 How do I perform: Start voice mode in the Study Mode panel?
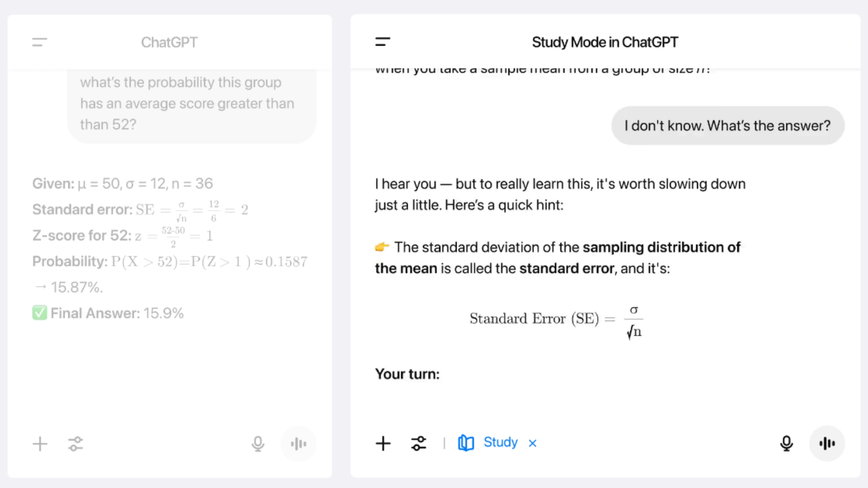[827, 444]
